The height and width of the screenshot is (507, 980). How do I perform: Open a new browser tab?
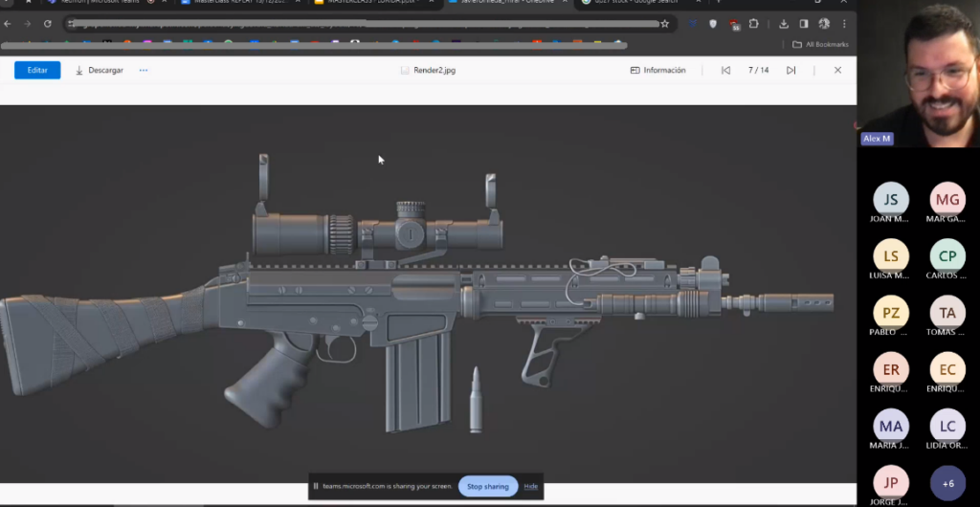[718, 2]
